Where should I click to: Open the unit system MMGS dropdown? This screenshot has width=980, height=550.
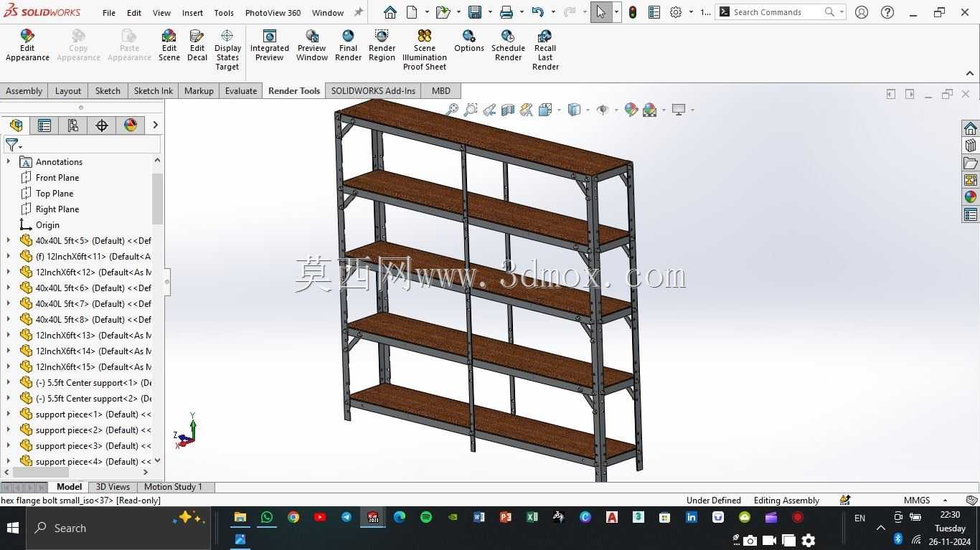point(945,501)
